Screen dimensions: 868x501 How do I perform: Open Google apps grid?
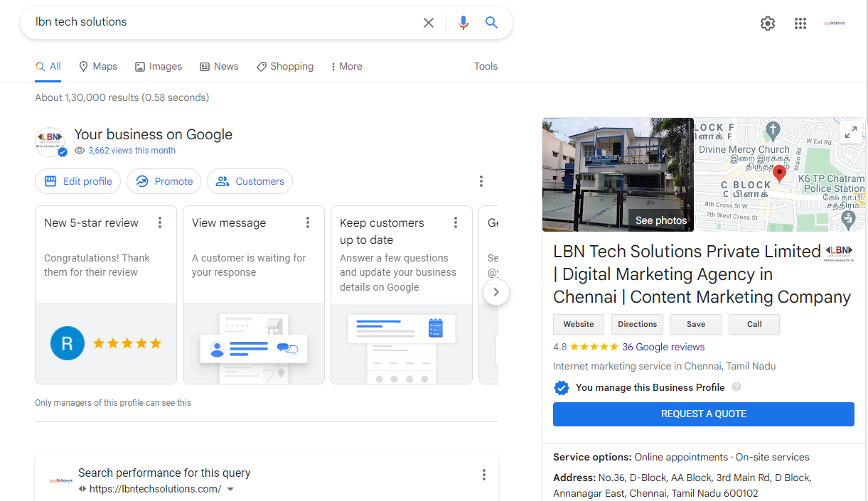click(x=800, y=23)
